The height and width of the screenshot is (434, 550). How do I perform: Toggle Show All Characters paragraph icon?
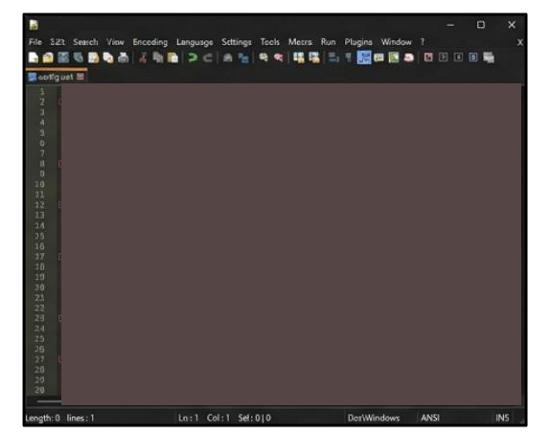coord(348,58)
